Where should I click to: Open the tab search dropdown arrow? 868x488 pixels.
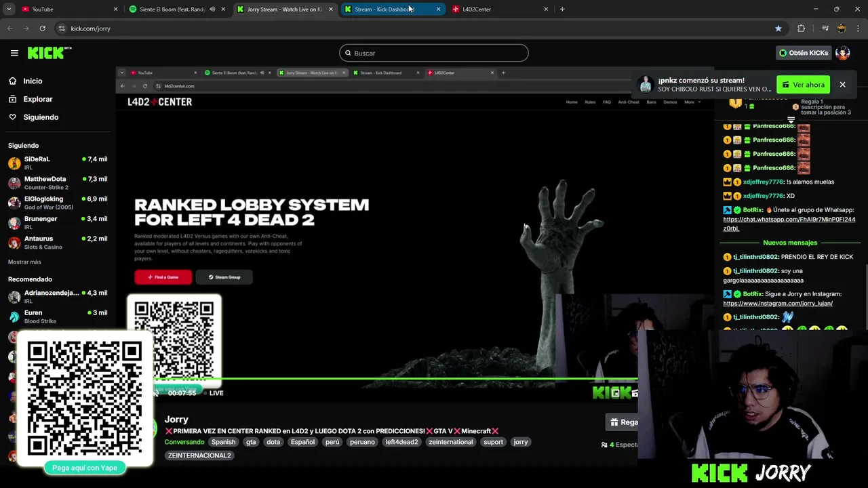point(8,9)
